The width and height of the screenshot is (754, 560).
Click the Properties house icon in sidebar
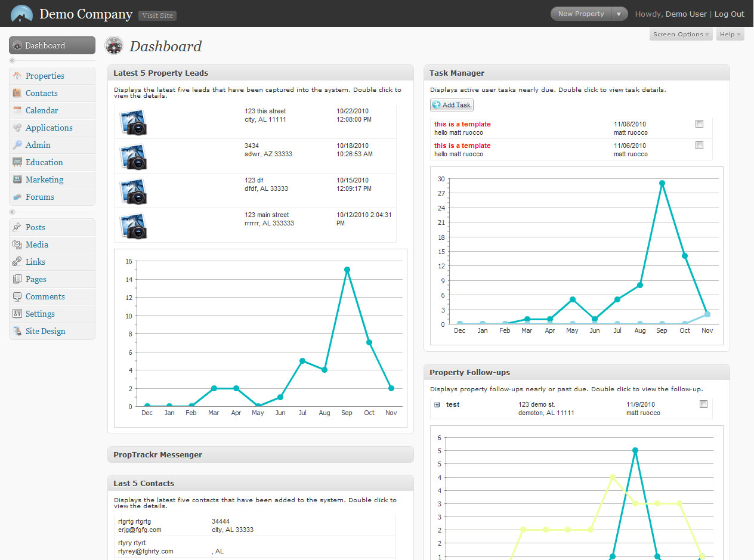click(17, 76)
